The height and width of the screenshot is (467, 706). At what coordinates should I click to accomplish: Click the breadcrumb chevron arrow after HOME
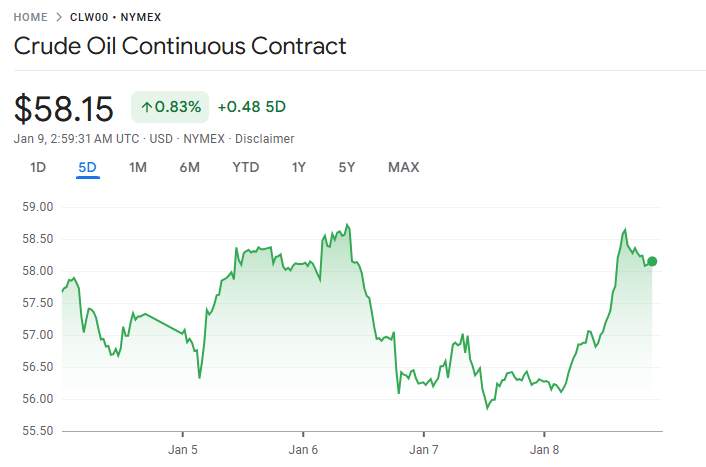[x=59, y=17]
